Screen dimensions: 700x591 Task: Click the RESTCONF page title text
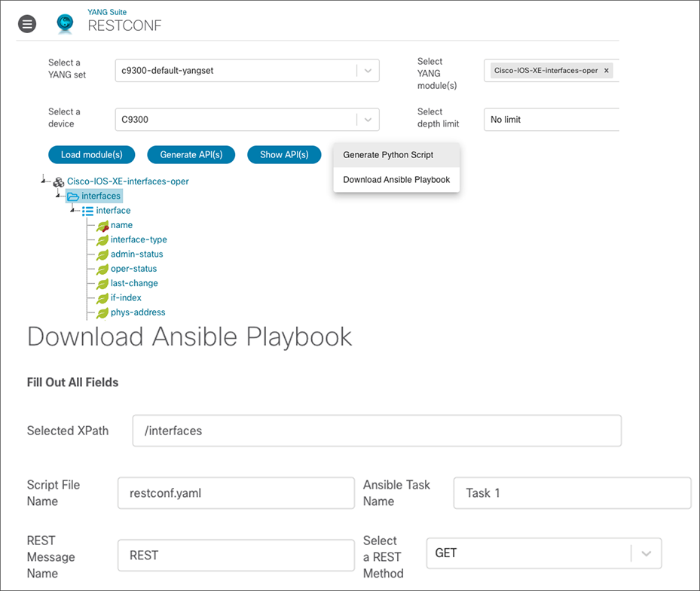coord(124,26)
